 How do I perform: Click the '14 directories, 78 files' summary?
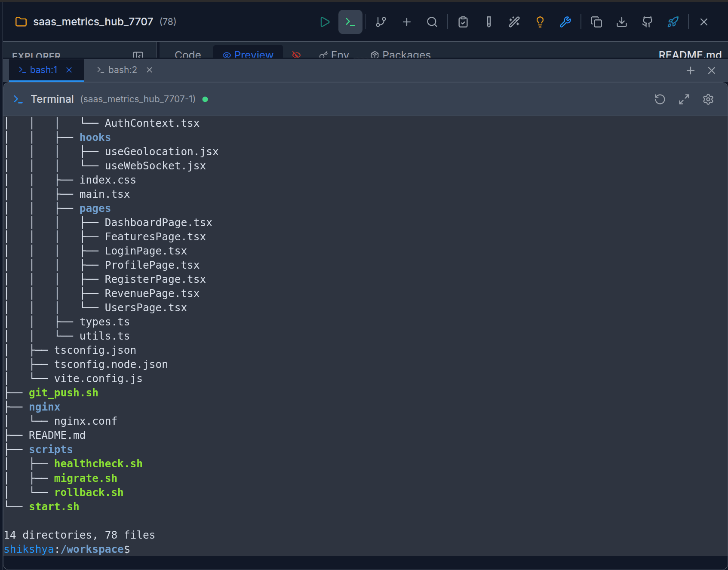coord(79,535)
